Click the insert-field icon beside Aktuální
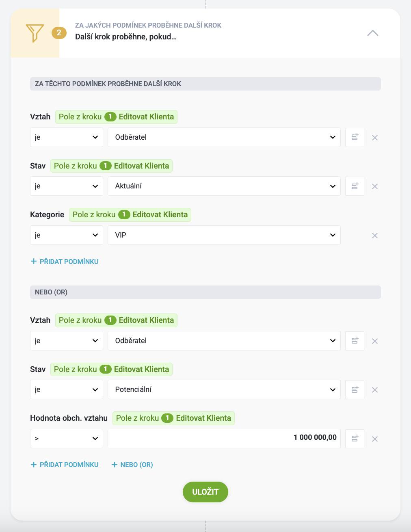The image size is (411, 532). [355, 186]
